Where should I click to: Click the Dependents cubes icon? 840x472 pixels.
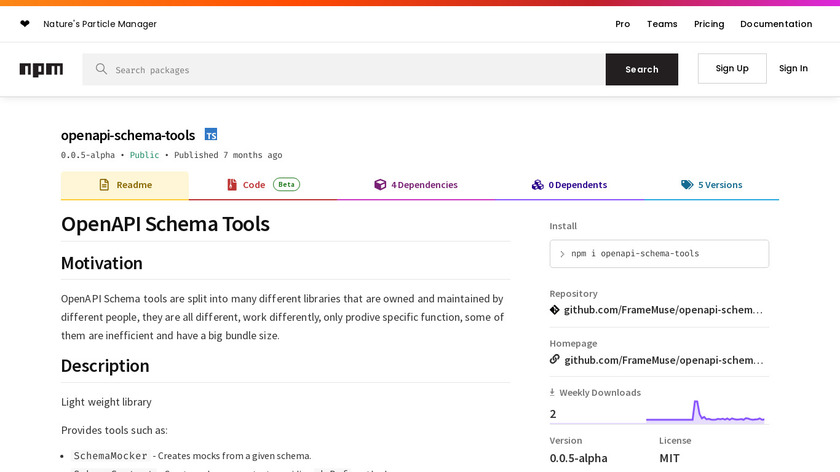537,185
